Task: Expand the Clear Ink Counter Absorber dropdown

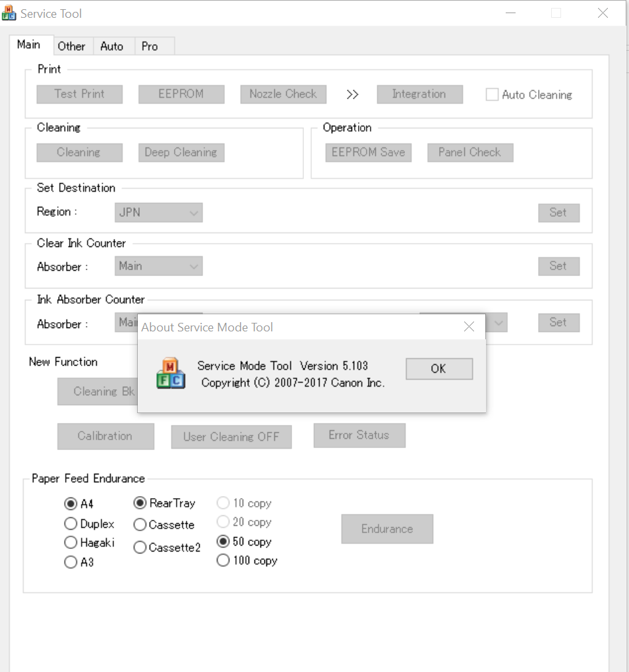Action: click(159, 266)
